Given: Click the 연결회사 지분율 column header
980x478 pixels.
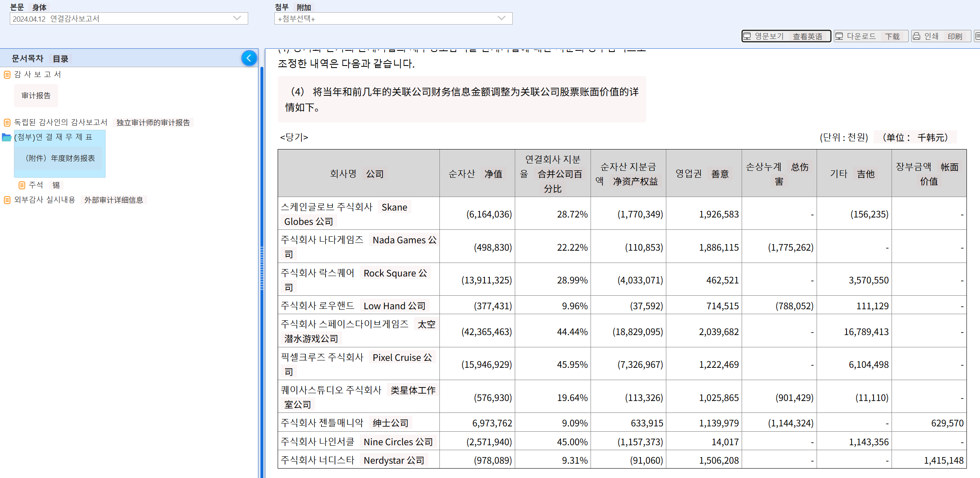Looking at the screenshot, I should pyautogui.click(x=553, y=174).
